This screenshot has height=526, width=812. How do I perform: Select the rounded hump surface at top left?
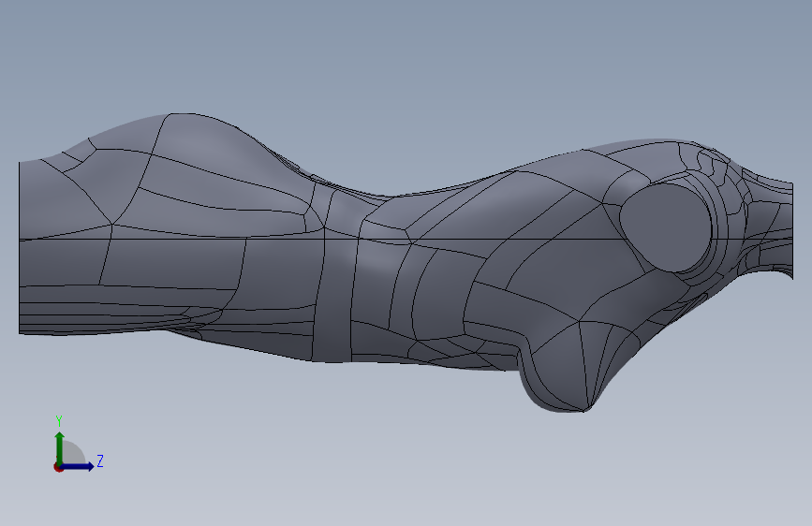(x=207, y=150)
